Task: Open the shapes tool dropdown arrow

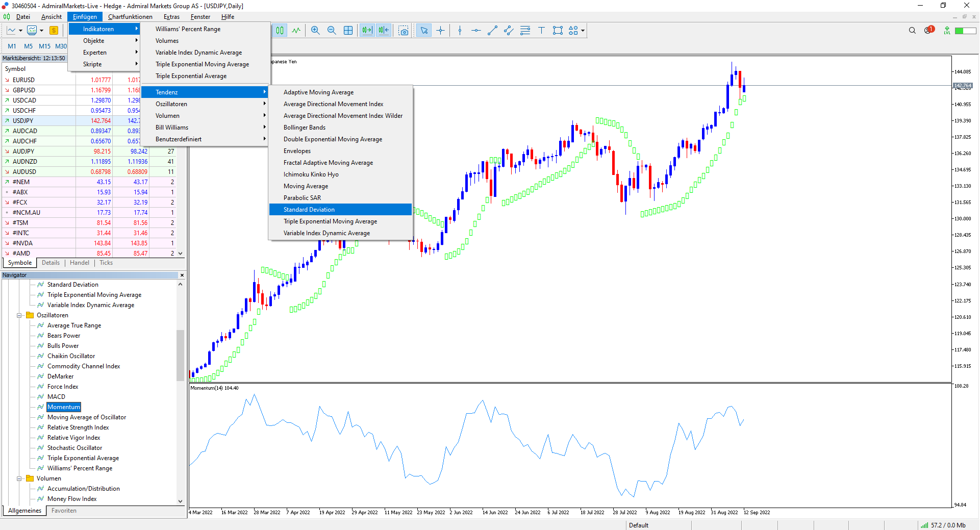Action: point(583,31)
